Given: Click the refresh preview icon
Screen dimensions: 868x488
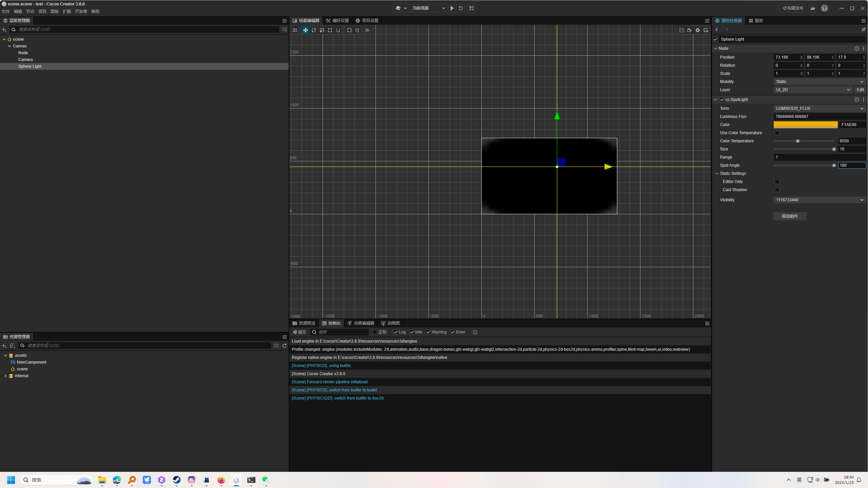Looking at the screenshot, I should pos(461,8).
